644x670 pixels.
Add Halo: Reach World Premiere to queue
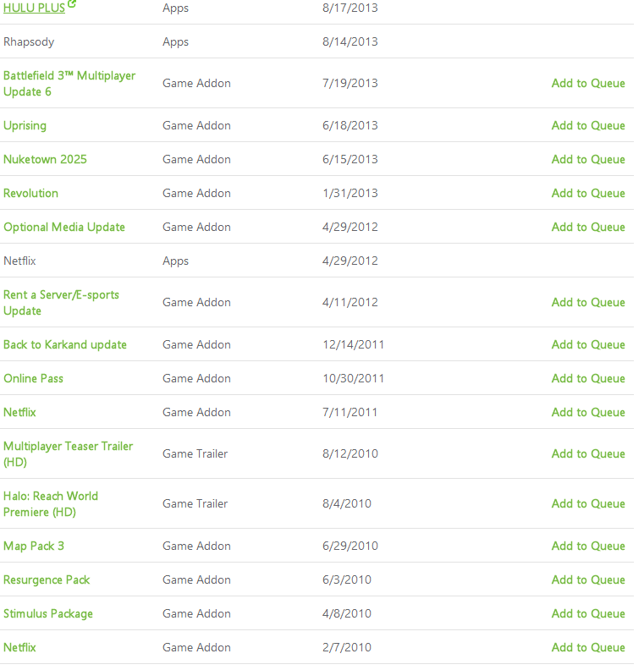[x=588, y=504]
